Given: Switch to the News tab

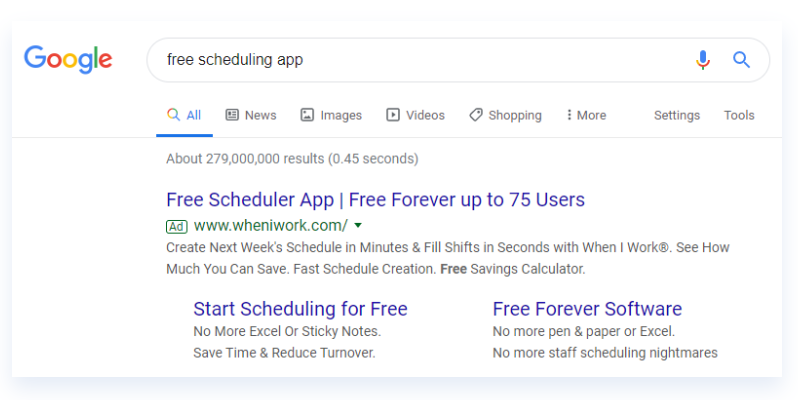Looking at the screenshot, I should click(251, 116).
